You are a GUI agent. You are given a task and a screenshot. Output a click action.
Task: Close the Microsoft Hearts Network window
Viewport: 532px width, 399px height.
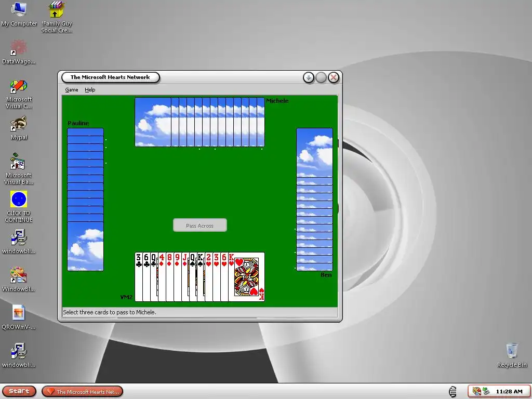click(x=334, y=78)
